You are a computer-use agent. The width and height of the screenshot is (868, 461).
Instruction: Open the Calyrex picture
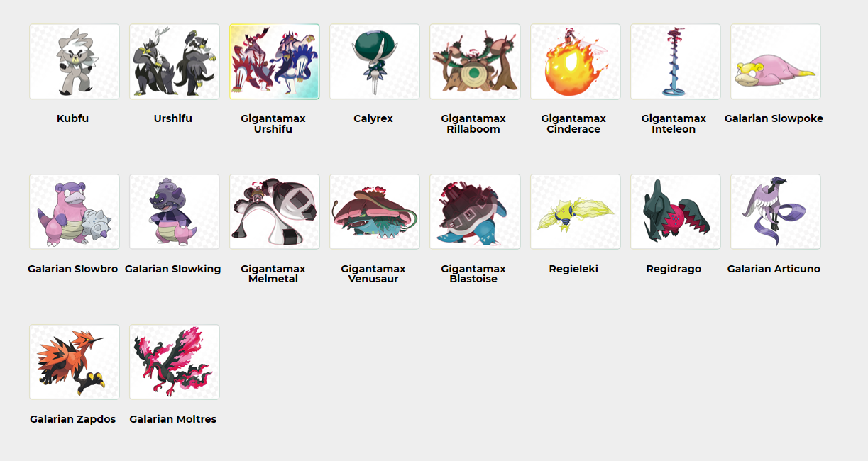[375, 62]
